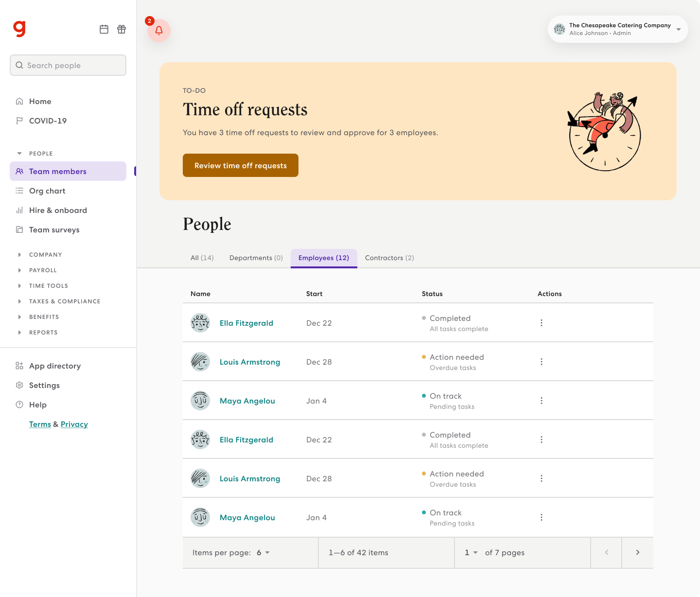
Task: Switch to the Departments (0) tab
Action: click(x=256, y=258)
